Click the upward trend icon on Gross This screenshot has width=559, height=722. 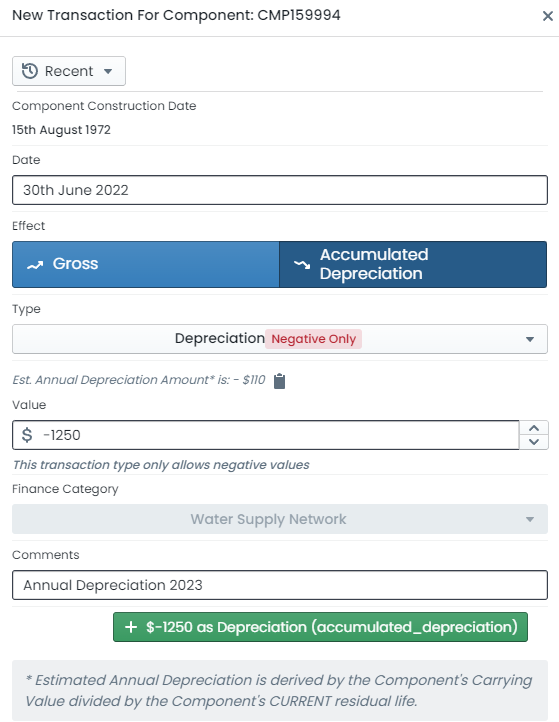[35, 265]
